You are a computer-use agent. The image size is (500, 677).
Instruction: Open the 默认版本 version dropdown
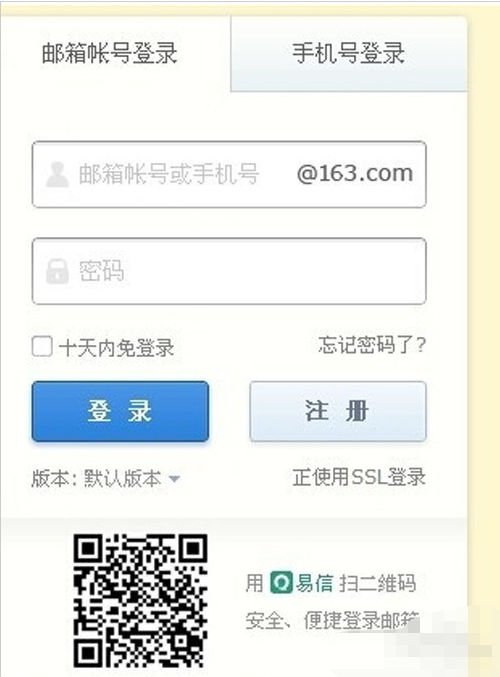(123, 478)
